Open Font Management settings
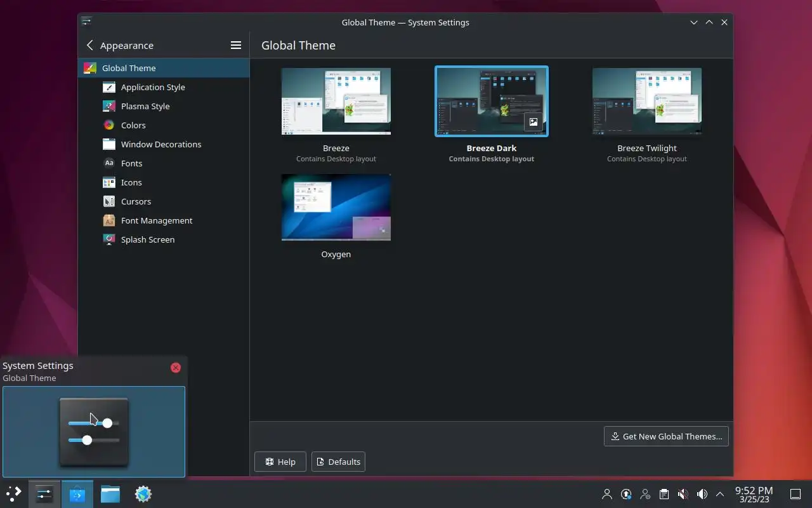 pyautogui.click(x=164, y=220)
